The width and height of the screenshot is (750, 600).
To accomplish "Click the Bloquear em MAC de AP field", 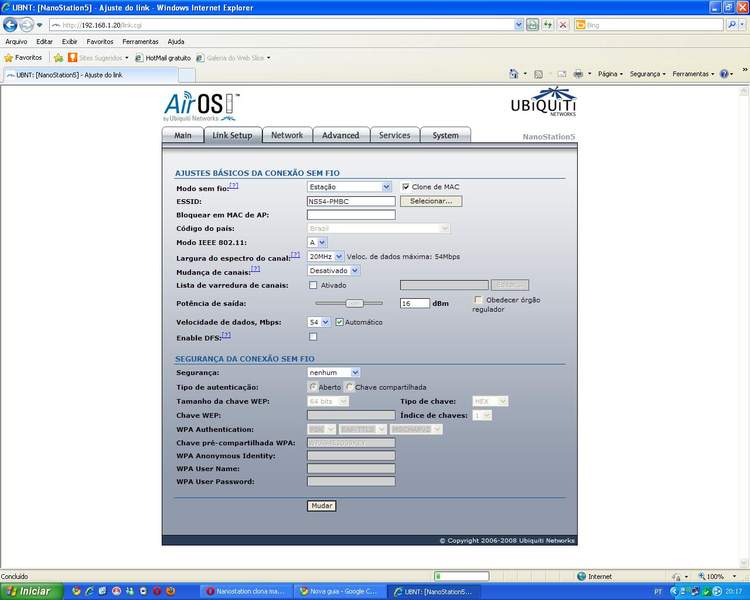I will click(351, 215).
